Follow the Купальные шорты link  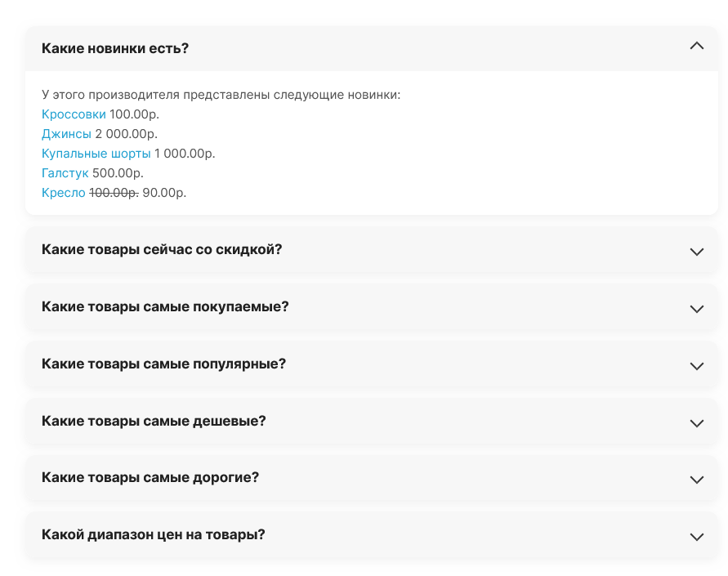96,154
